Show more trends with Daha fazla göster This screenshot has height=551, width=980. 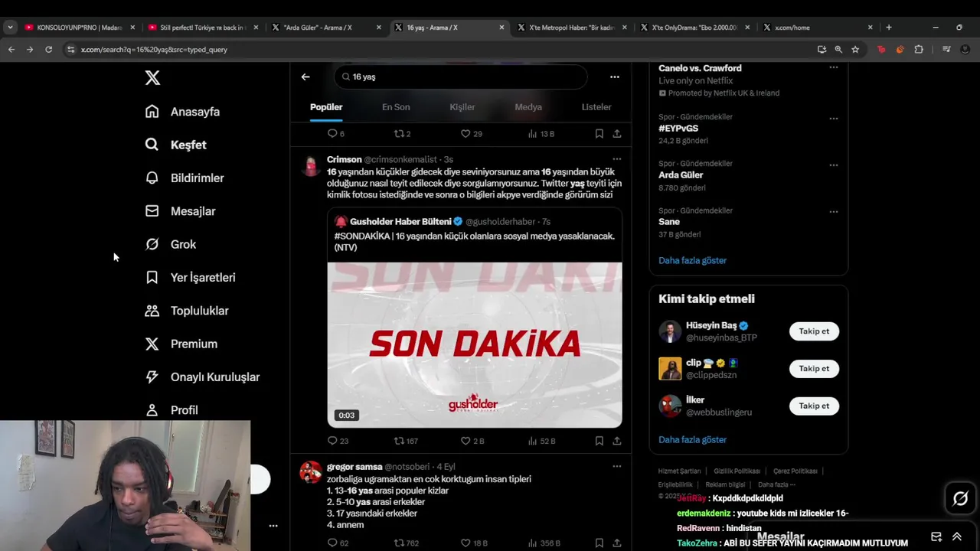pos(692,260)
